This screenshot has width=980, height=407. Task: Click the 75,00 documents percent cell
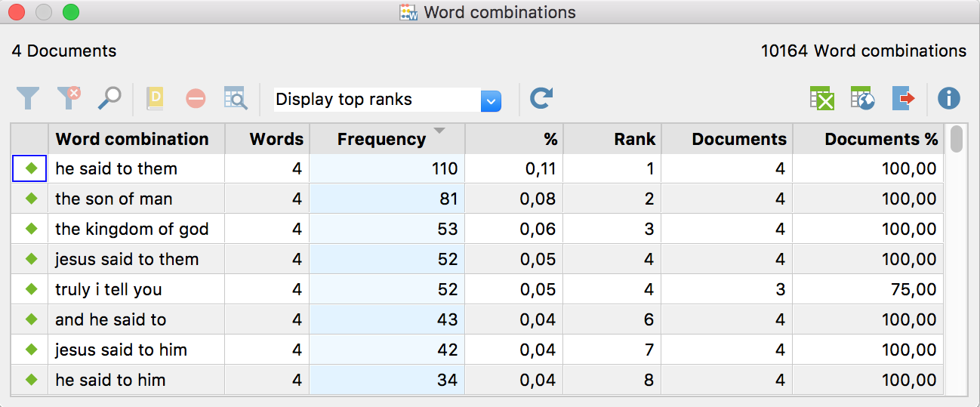(868, 289)
